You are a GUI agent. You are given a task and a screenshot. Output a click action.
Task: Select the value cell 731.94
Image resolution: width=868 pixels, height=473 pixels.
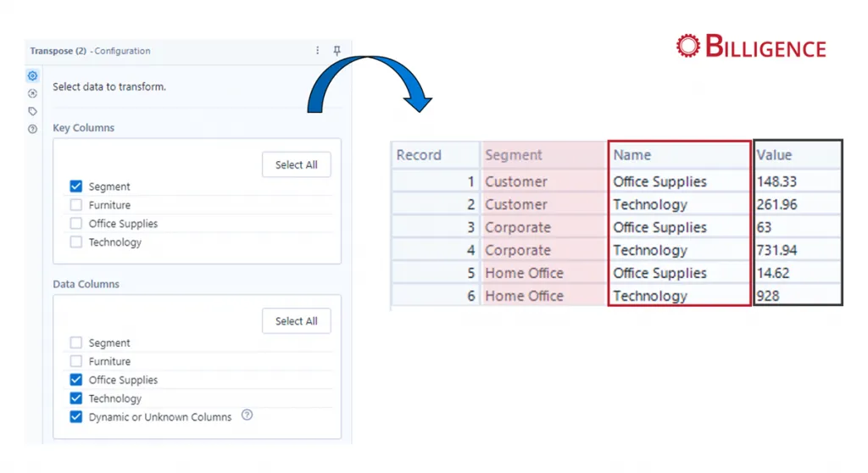(798, 250)
